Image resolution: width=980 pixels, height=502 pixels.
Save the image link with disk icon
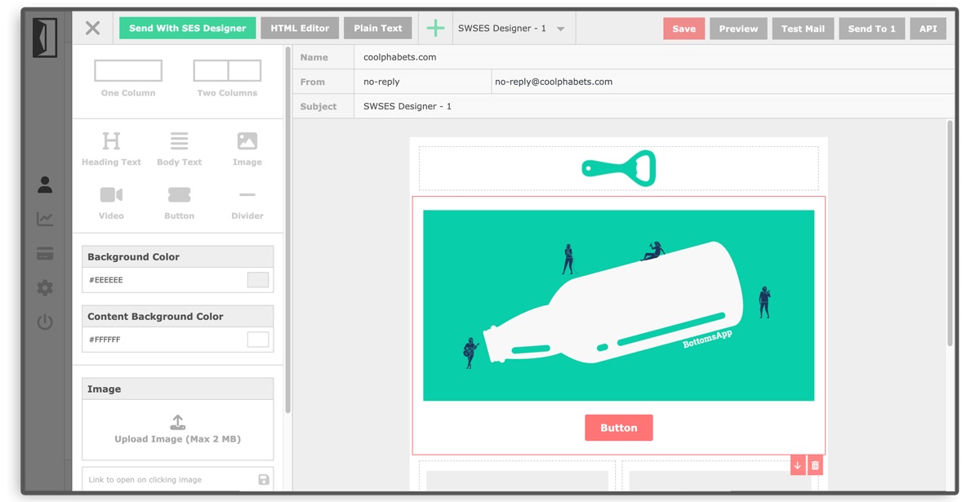tap(264, 480)
